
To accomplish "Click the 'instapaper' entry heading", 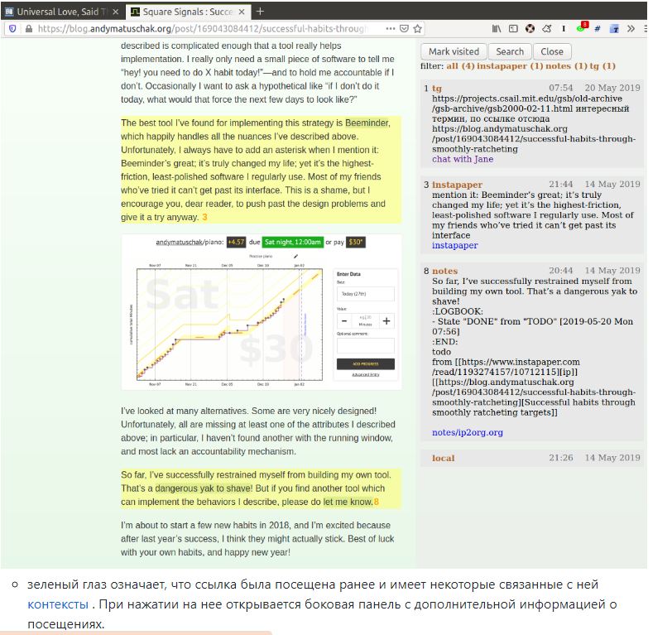I will (458, 185).
